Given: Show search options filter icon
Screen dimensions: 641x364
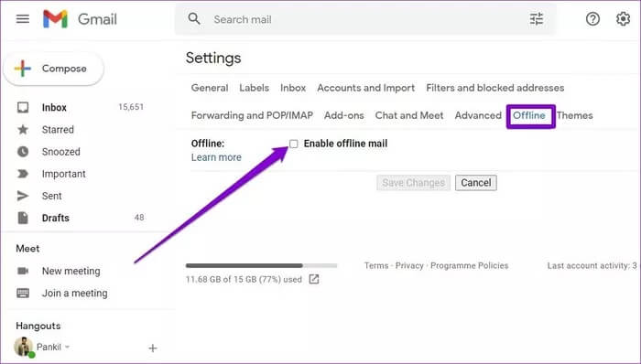Looking at the screenshot, I should tap(537, 19).
